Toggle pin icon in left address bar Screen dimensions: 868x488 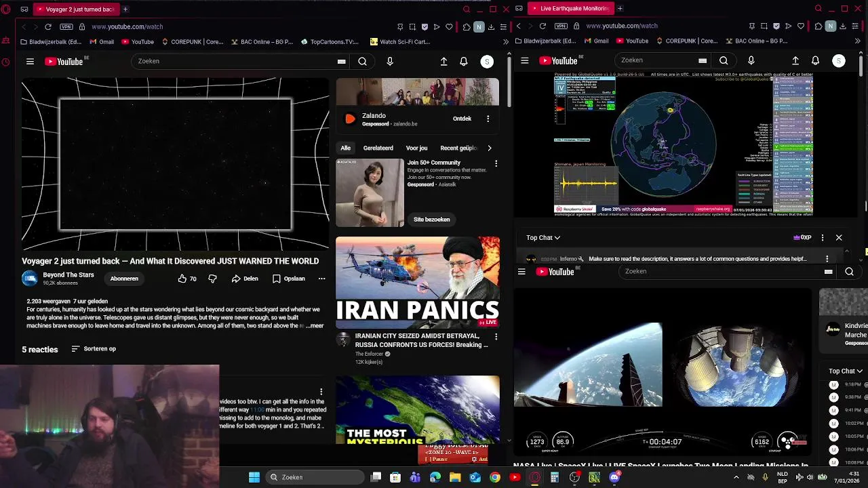(x=400, y=26)
